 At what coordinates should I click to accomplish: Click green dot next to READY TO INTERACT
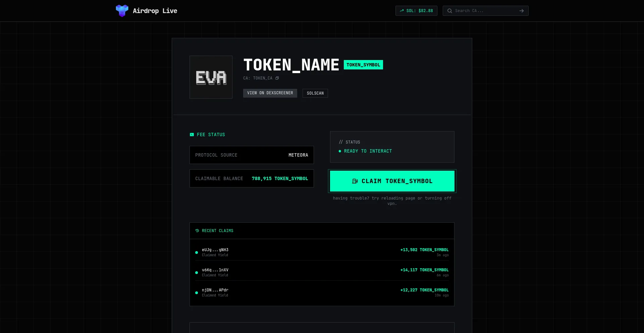tap(340, 151)
